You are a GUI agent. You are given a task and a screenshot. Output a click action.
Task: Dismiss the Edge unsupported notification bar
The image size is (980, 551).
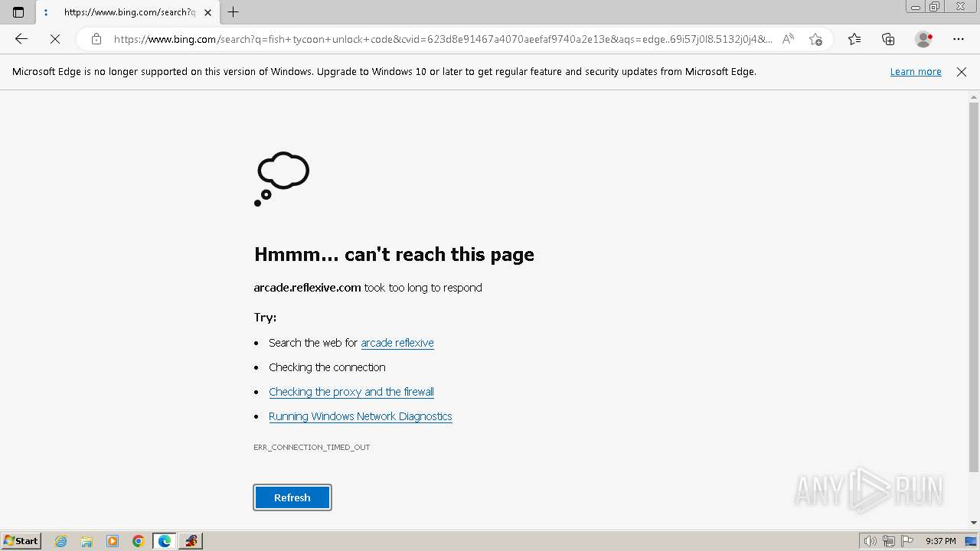tap(962, 72)
